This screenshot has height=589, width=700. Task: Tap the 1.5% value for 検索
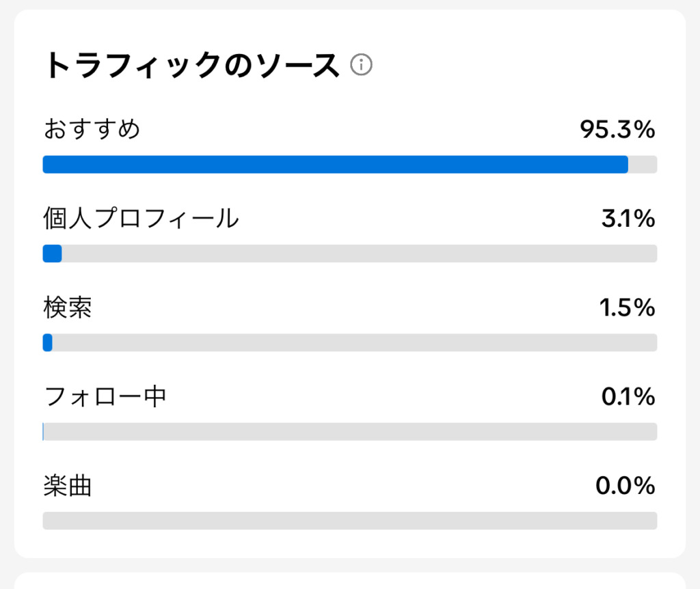coord(627,308)
